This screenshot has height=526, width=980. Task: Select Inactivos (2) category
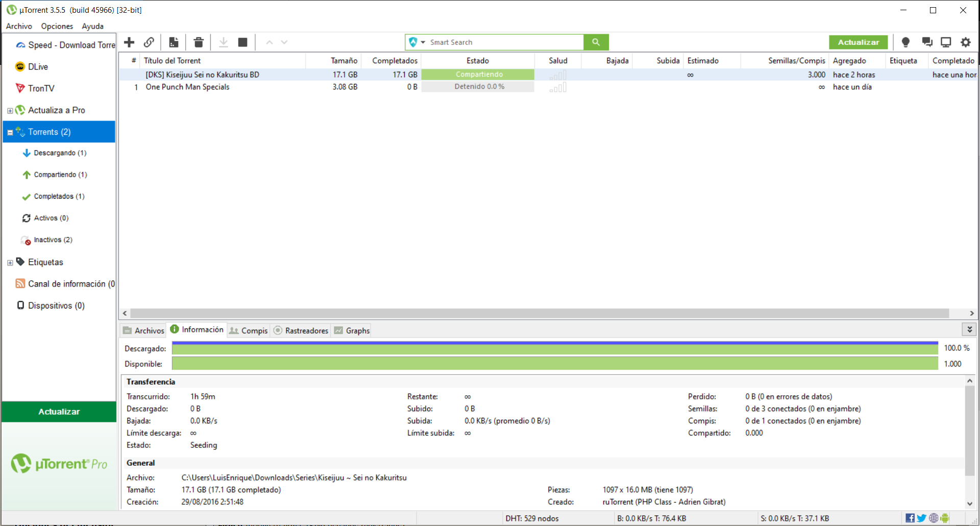[46, 240]
